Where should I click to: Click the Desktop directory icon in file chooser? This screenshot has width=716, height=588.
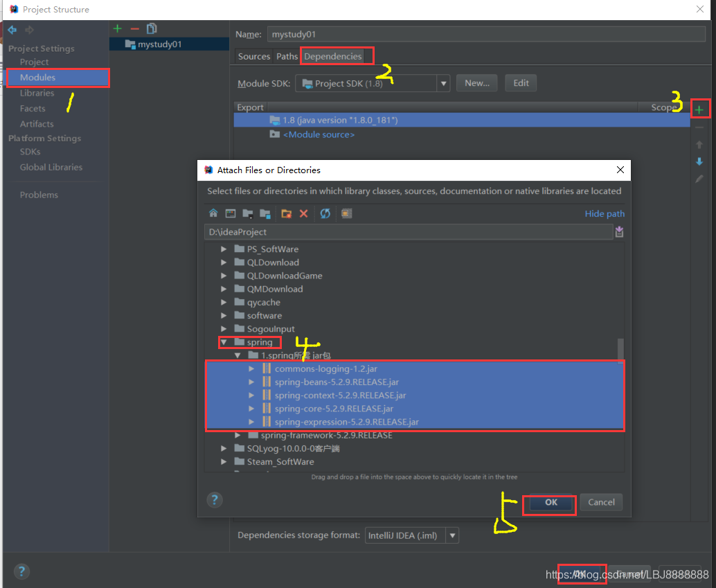point(231,213)
